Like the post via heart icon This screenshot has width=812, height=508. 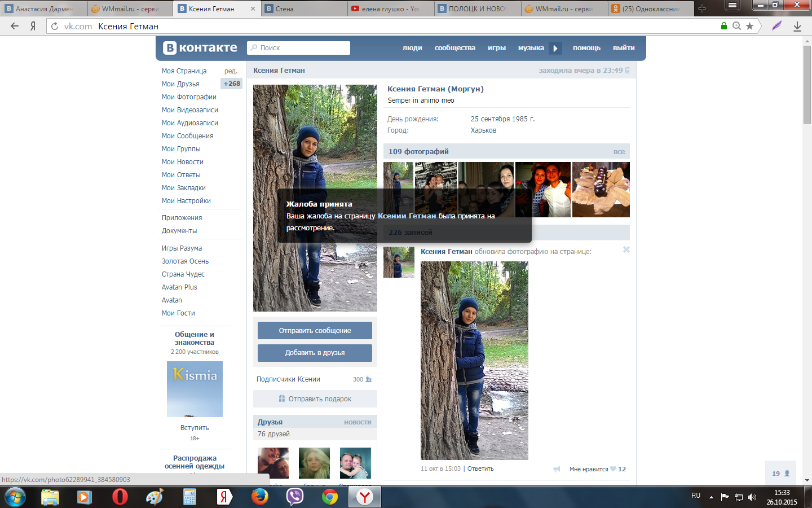tap(613, 469)
